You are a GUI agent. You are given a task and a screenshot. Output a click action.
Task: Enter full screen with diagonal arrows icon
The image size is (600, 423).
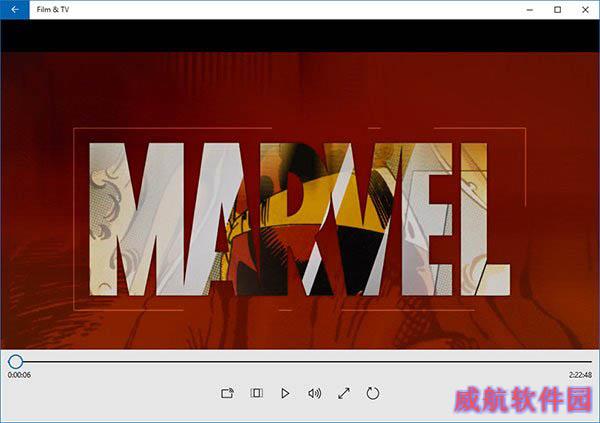point(344,393)
